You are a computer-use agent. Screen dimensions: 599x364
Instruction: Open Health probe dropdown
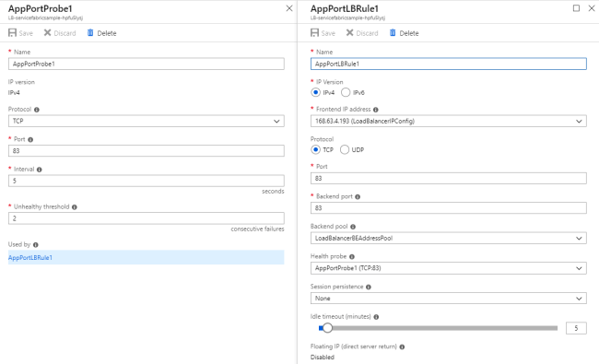[x=449, y=268]
